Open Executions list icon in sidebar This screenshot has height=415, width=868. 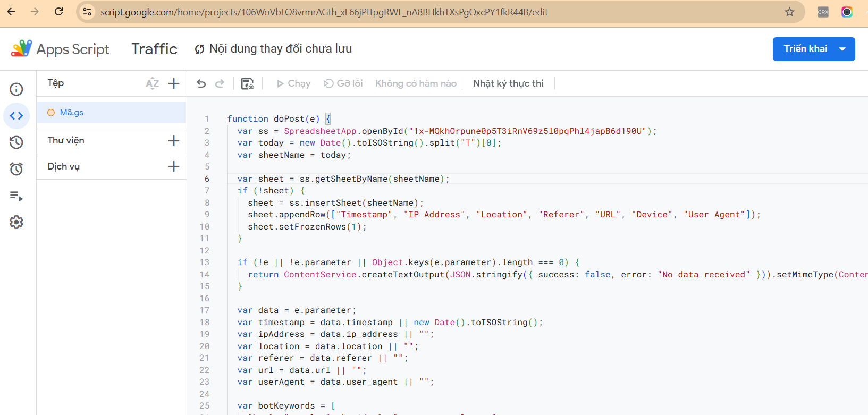pyautogui.click(x=16, y=196)
